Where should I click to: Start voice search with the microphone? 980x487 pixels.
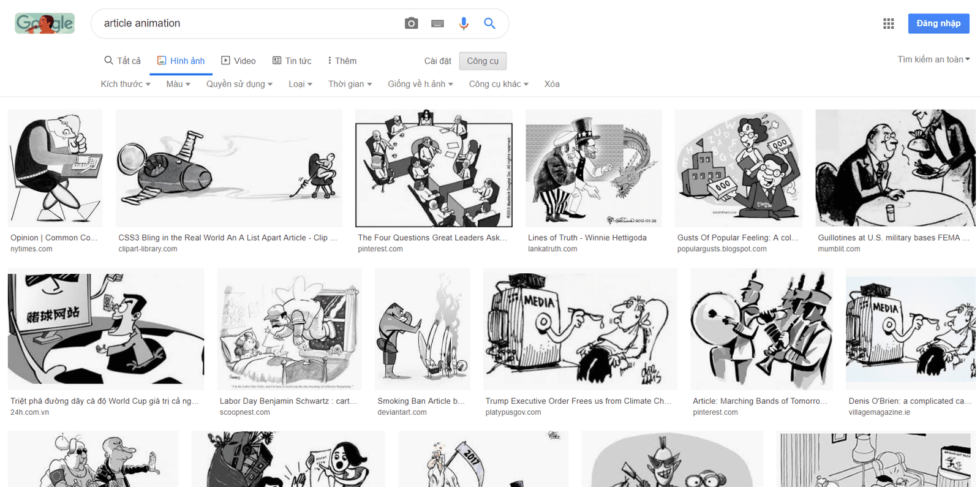[x=464, y=23]
